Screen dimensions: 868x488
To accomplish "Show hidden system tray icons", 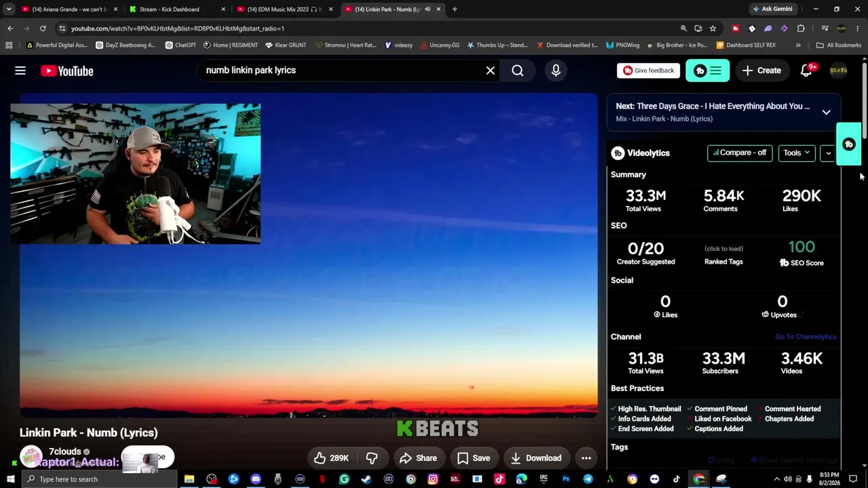I will click(777, 479).
